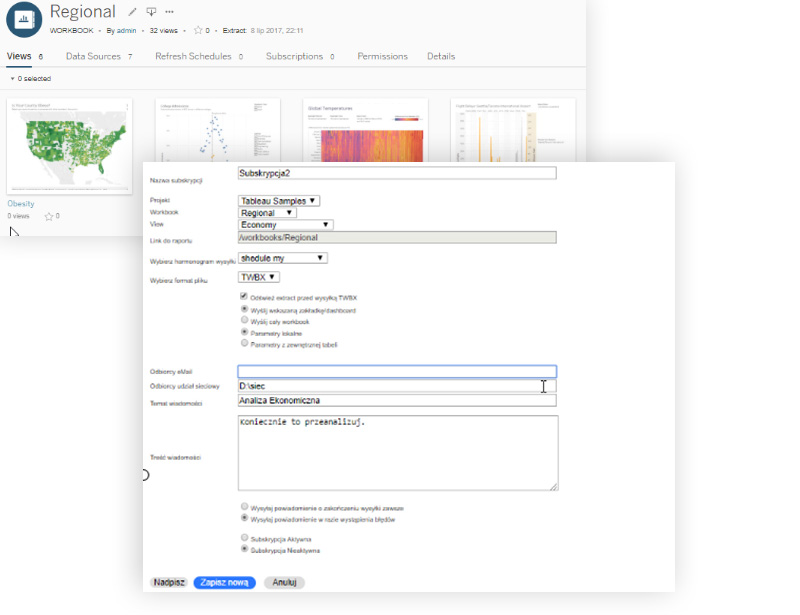
Task: Select 'Subskrypcja Nieaktywna' radio option
Action: click(244, 549)
